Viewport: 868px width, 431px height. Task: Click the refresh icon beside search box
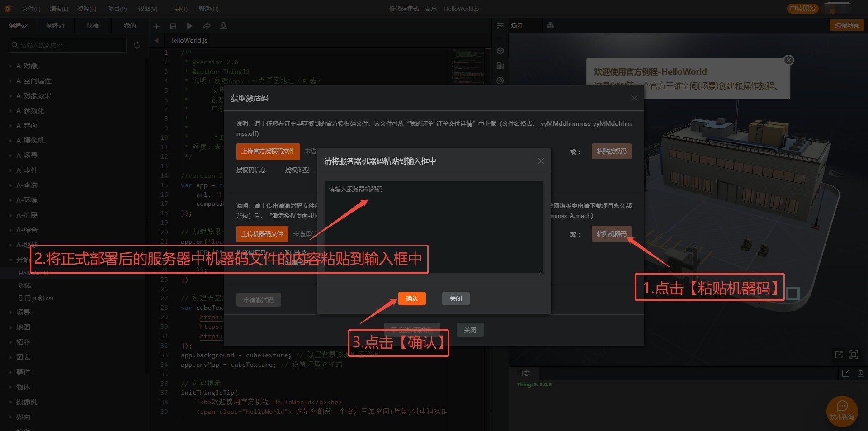click(x=137, y=45)
